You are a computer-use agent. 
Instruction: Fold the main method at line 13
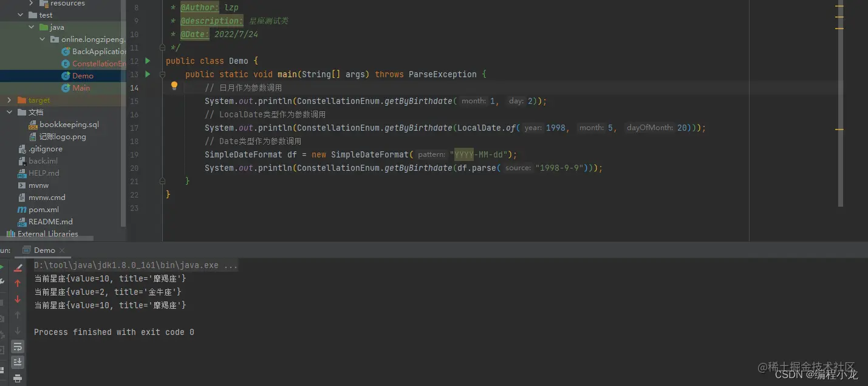pos(162,74)
